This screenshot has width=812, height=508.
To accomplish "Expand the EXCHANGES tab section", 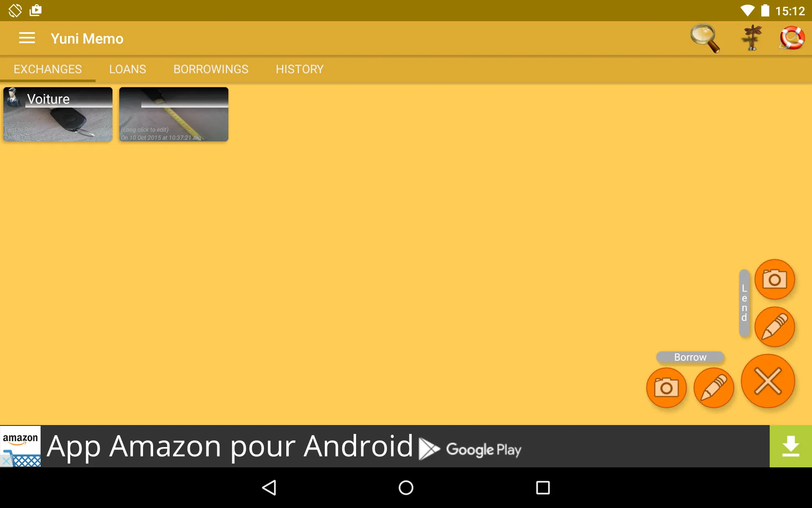I will pos(48,69).
